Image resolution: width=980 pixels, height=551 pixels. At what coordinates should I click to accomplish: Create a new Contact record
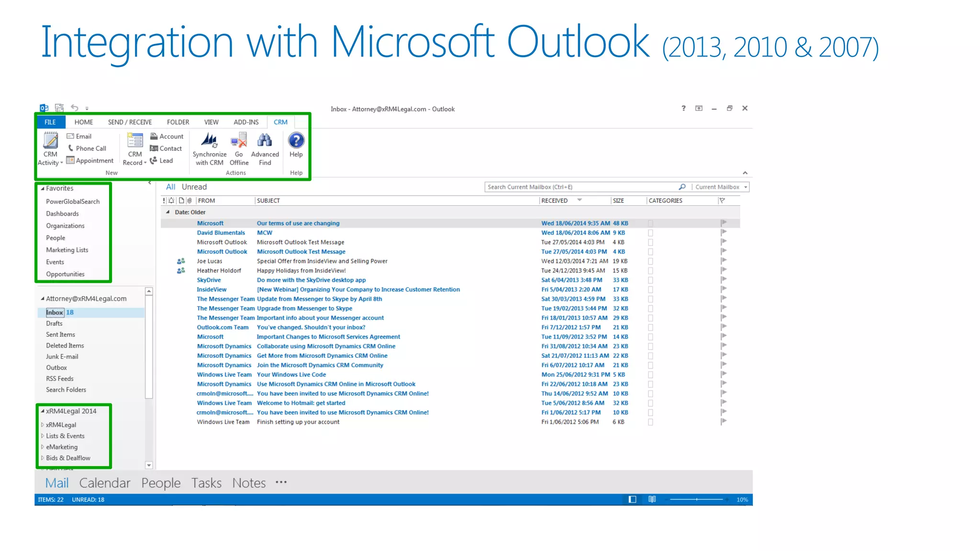[x=166, y=148]
